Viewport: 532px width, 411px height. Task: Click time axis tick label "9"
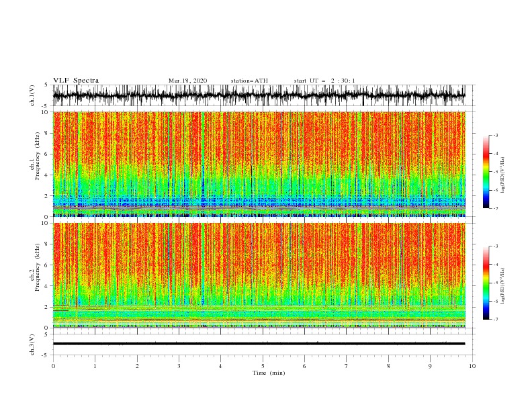tap(430, 366)
